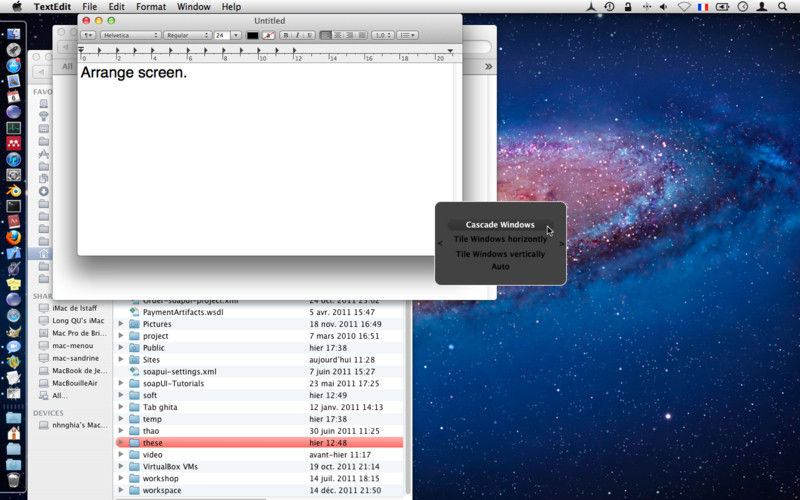Align text right in TextEdit
This screenshot has height=500, width=800.
(x=349, y=35)
